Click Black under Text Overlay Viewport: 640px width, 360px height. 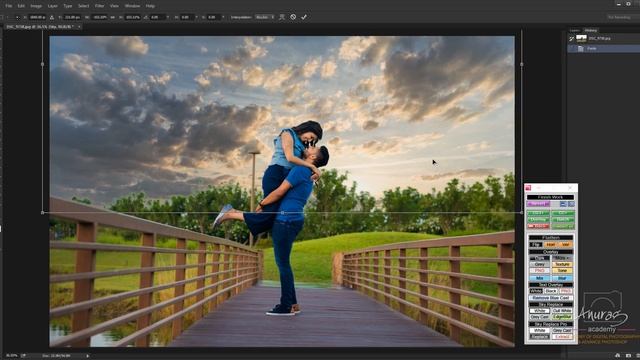click(551, 291)
